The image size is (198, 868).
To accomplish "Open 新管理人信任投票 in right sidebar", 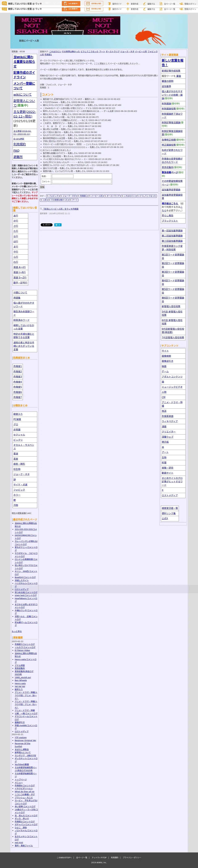I will tap(171, 306).
